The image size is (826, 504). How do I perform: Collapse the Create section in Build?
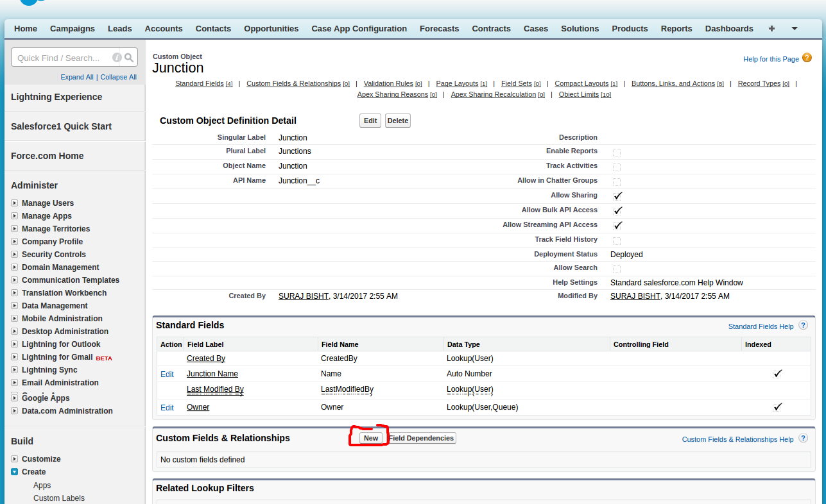(x=14, y=472)
